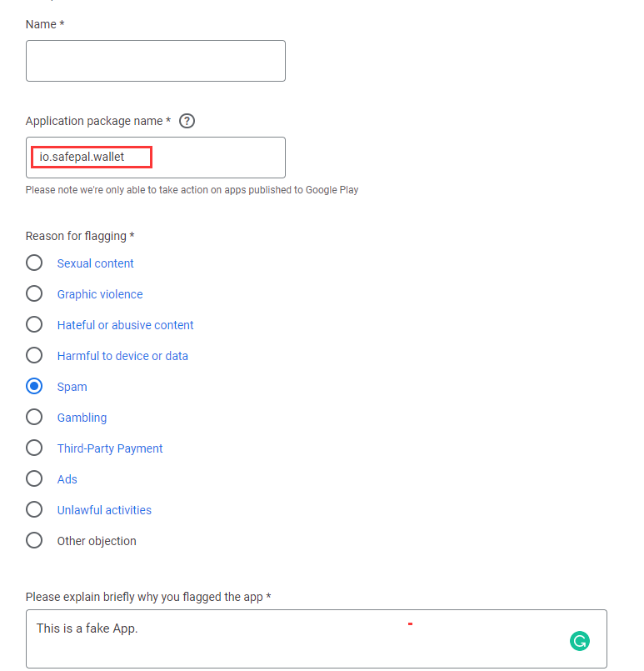
Task: Pick the Harmful to device or data radio
Action: click(34, 356)
